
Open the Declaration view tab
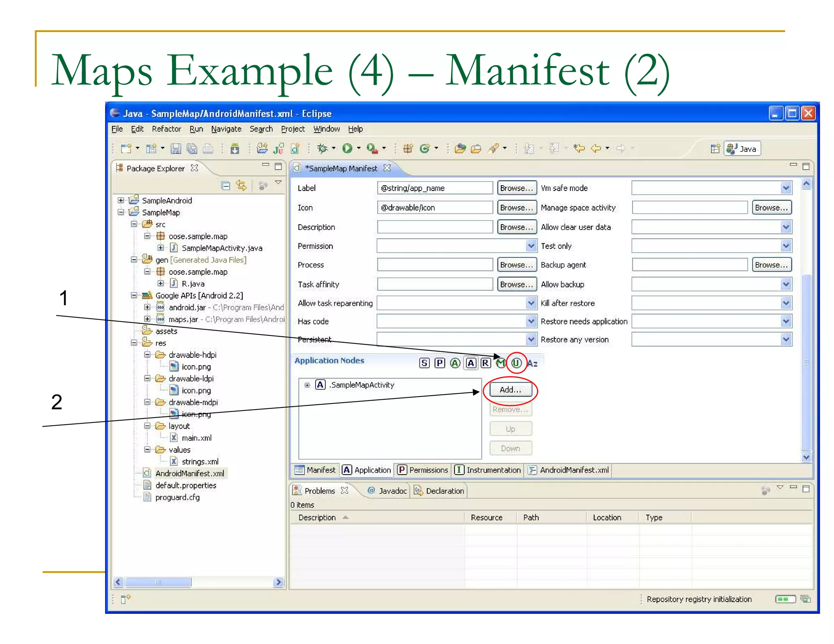click(439, 491)
